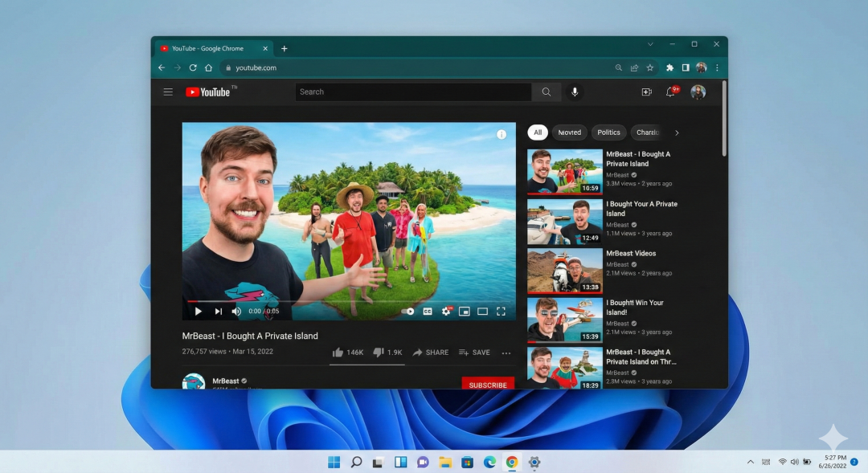Select the All filter chip
The image size is (868, 473).
pyautogui.click(x=538, y=133)
